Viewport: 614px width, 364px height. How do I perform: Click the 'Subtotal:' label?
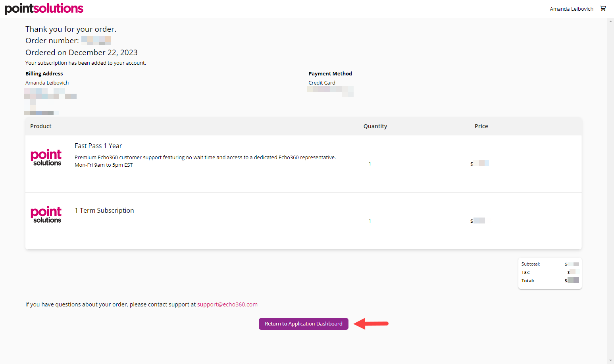531,264
